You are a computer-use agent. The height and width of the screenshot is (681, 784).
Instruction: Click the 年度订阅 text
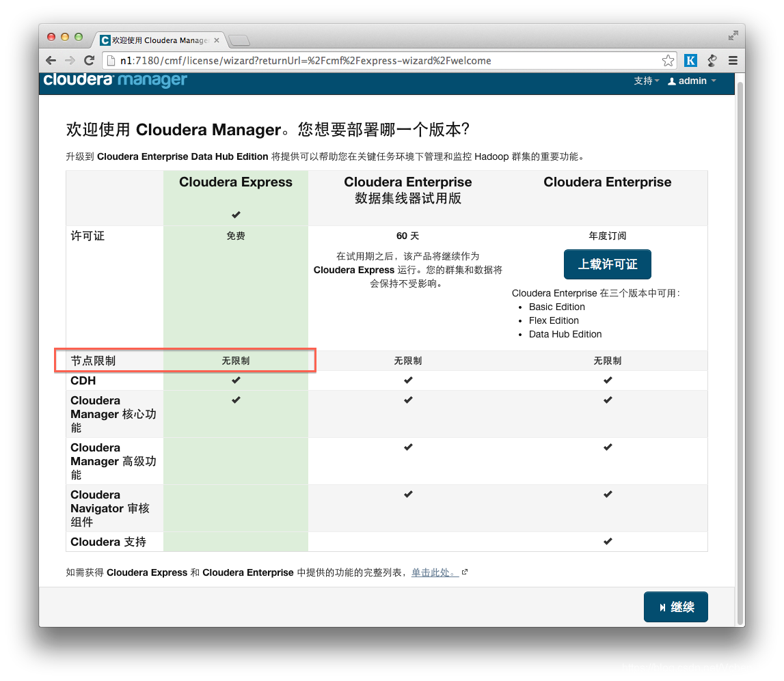[x=608, y=236]
